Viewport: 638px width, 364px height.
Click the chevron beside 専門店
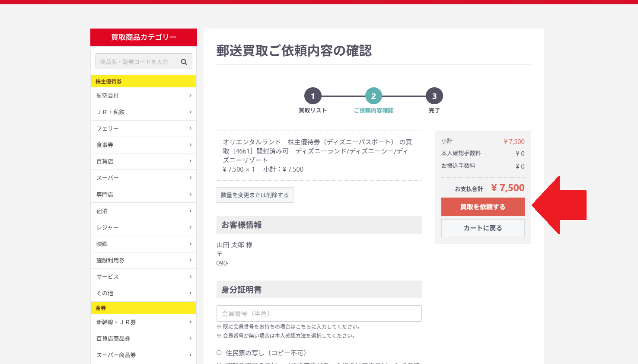[x=190, y=195]
